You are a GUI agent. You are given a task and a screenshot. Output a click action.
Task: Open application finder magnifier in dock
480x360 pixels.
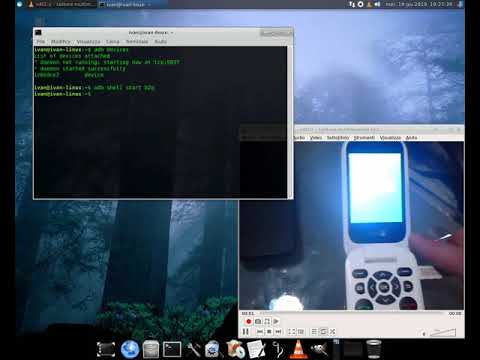214,350
